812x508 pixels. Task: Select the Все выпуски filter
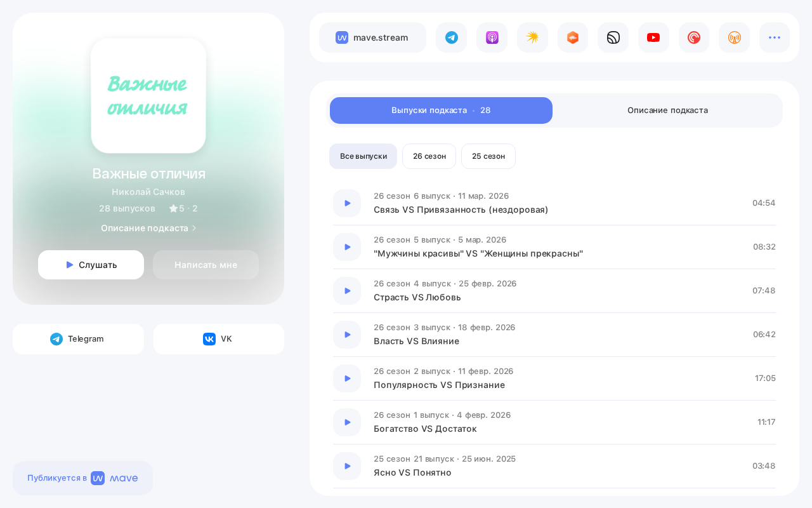pyautogui.click(x=363, y=156)
